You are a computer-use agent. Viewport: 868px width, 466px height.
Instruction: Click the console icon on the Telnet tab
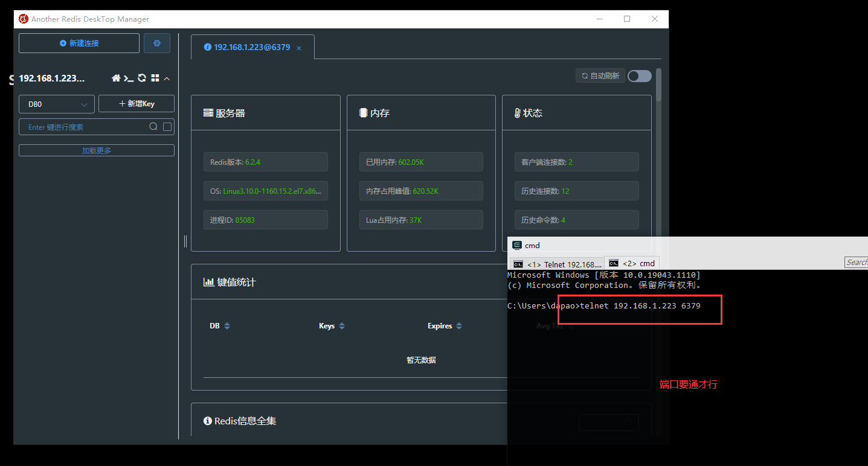(x=518, y=264)
